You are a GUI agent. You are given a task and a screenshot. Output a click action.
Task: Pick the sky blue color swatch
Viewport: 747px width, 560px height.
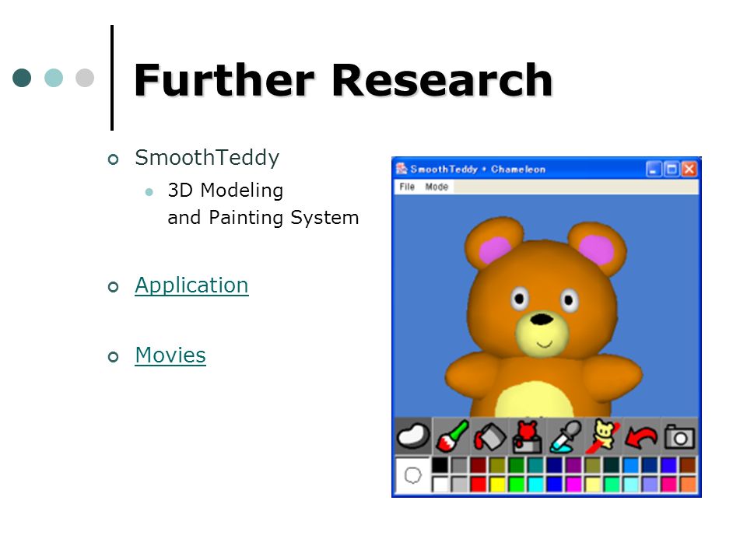(x=631, y=465)
